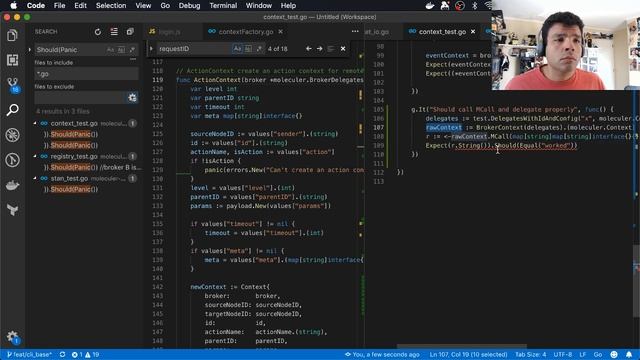Synchronize changes icon in status bar
The height and width of the screenshot is (360, 640).
62,355
